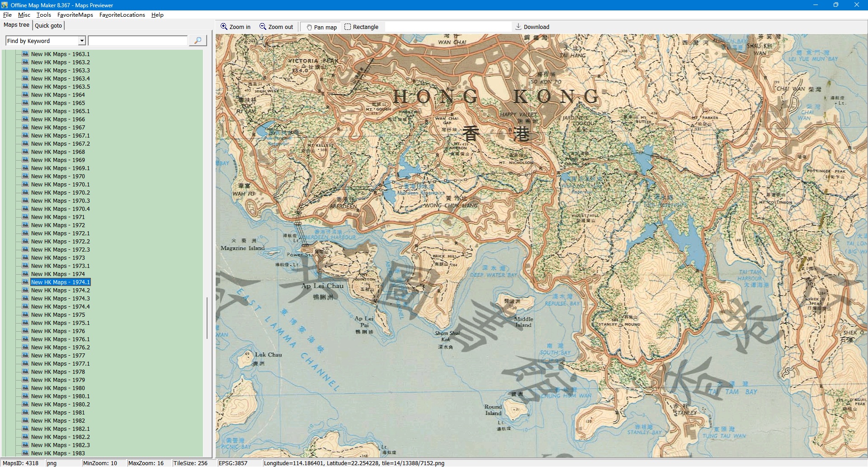Open the Tools menu
This screenshot has width=868, height=467.
(x=44, y=14)
